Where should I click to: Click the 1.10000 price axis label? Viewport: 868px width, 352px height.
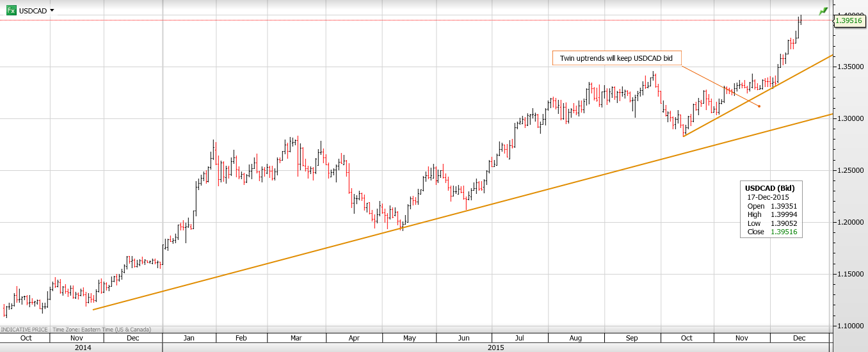click(x=850, y=326)
